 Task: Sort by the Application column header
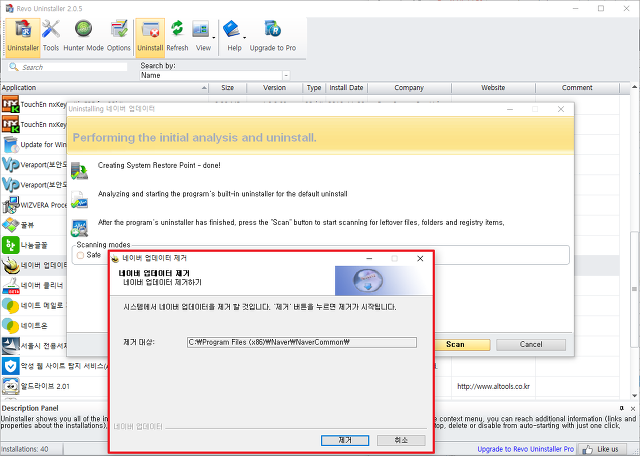(x=104, y=88)
